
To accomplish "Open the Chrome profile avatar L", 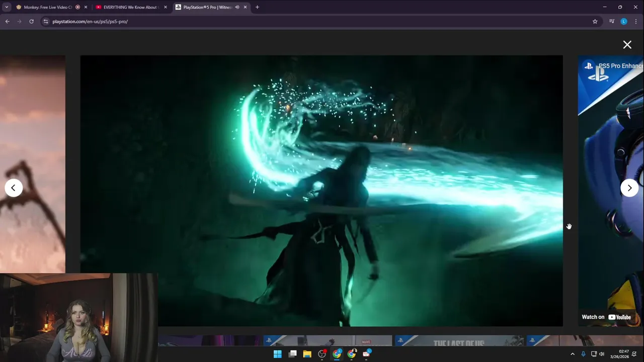I will pos(624,22).
